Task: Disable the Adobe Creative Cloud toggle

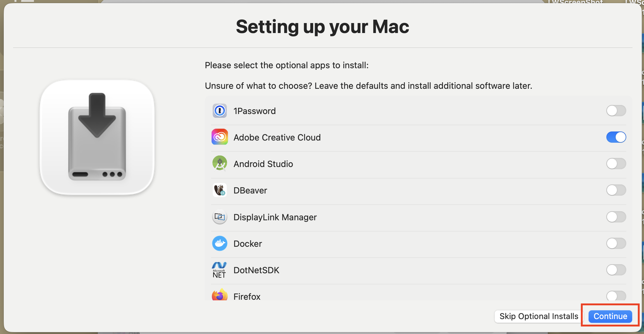Action: click(x=616, y=137)
